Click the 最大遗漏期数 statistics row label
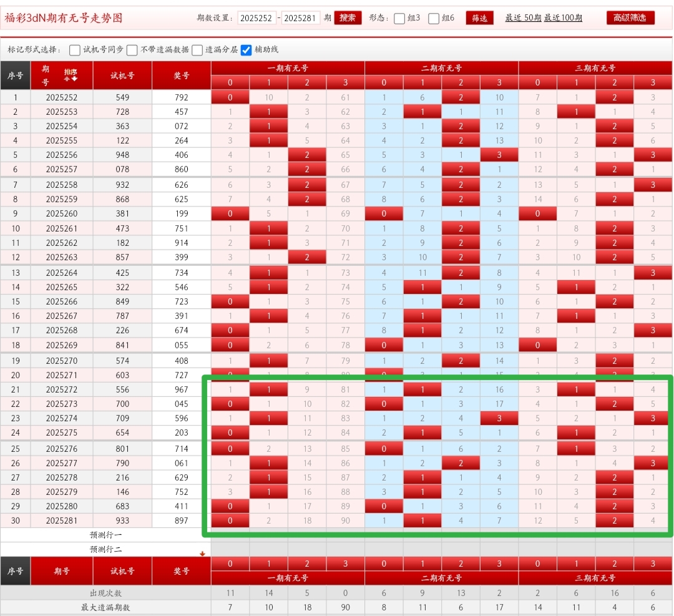674x616 pixels. tap(105, 608)
